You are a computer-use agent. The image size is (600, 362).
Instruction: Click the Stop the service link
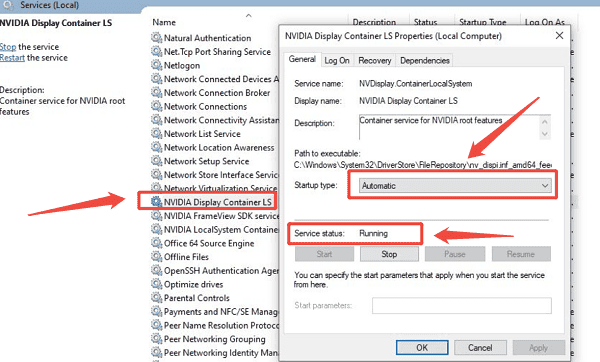pos(8,47)
